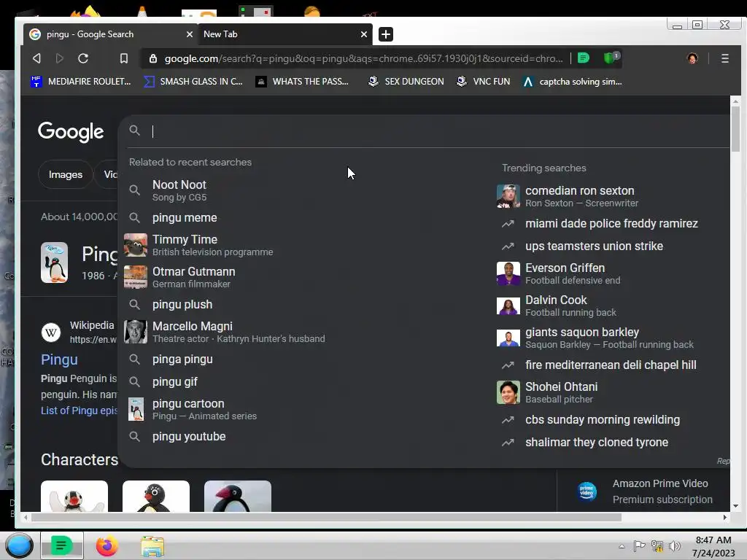Choose the pingu meme suggestion
This screenshot has width=747, height=560.
305,217
